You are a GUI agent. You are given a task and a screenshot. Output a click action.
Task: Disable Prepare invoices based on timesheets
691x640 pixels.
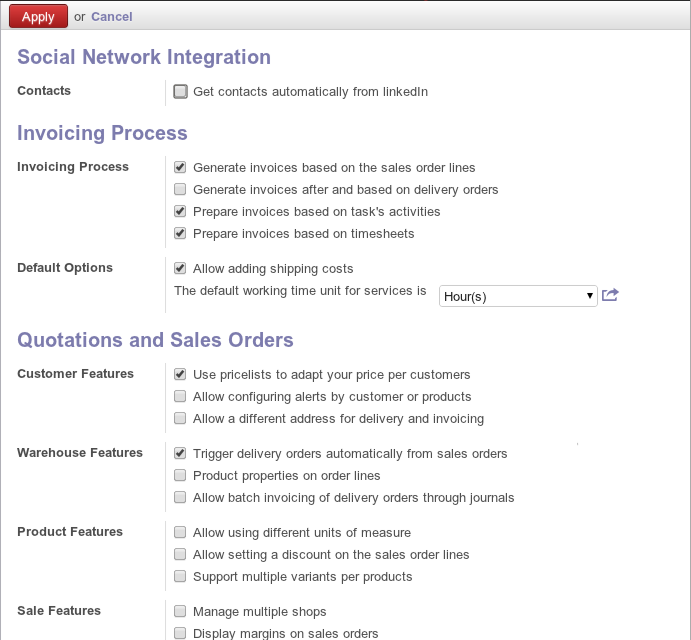(x=180, y=234)
